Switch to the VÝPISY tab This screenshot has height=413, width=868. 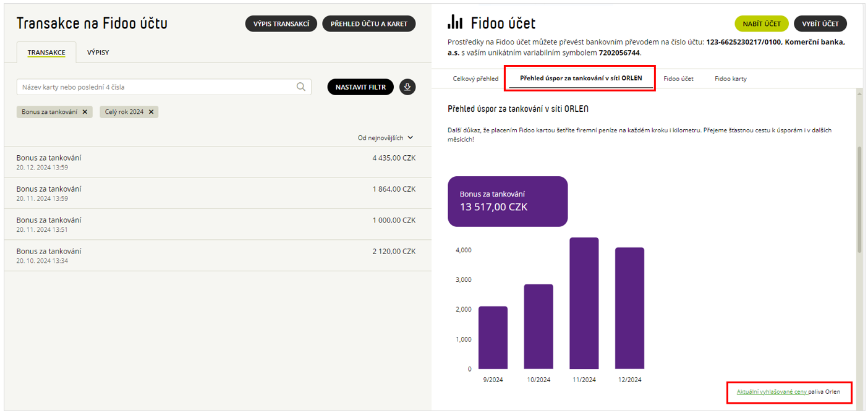[x=98, y=53]
